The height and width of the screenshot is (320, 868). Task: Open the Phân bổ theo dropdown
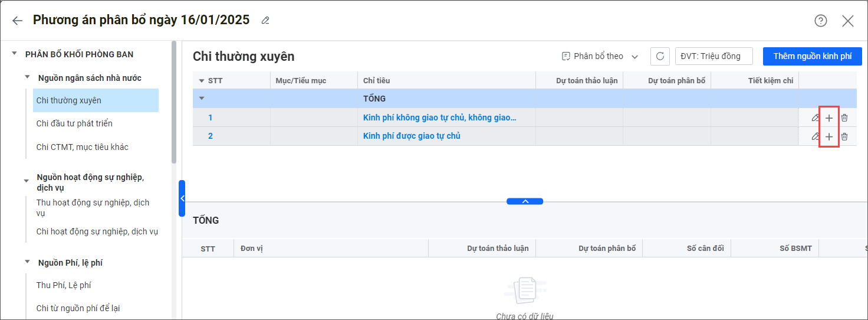pyautogui.click(x=600, y=56)
